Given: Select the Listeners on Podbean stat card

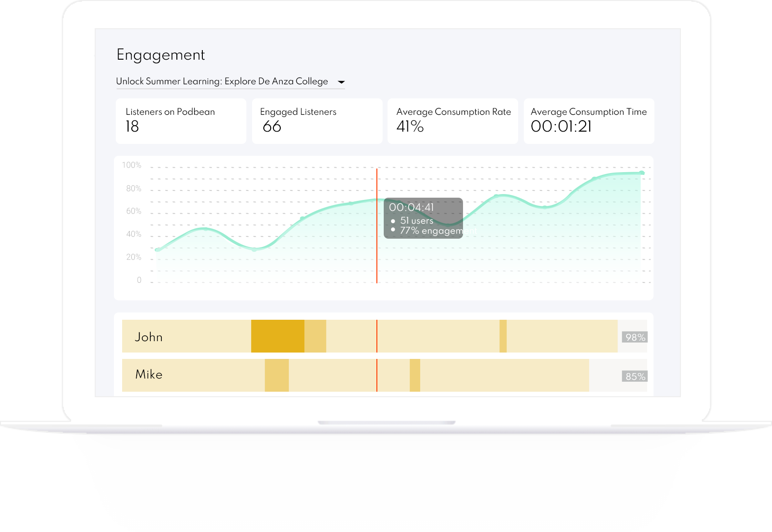Looking at the screenshot, I should pos(180,121).
